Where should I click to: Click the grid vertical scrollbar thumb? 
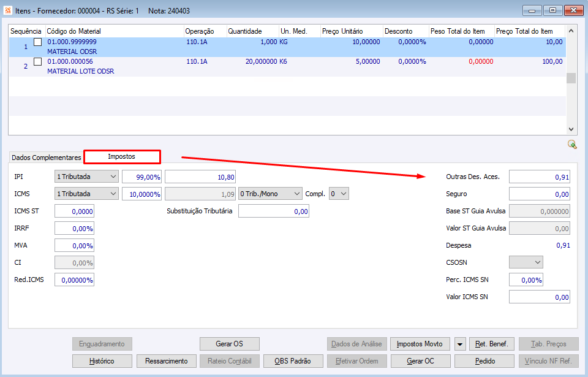click(x=571, y=78)
